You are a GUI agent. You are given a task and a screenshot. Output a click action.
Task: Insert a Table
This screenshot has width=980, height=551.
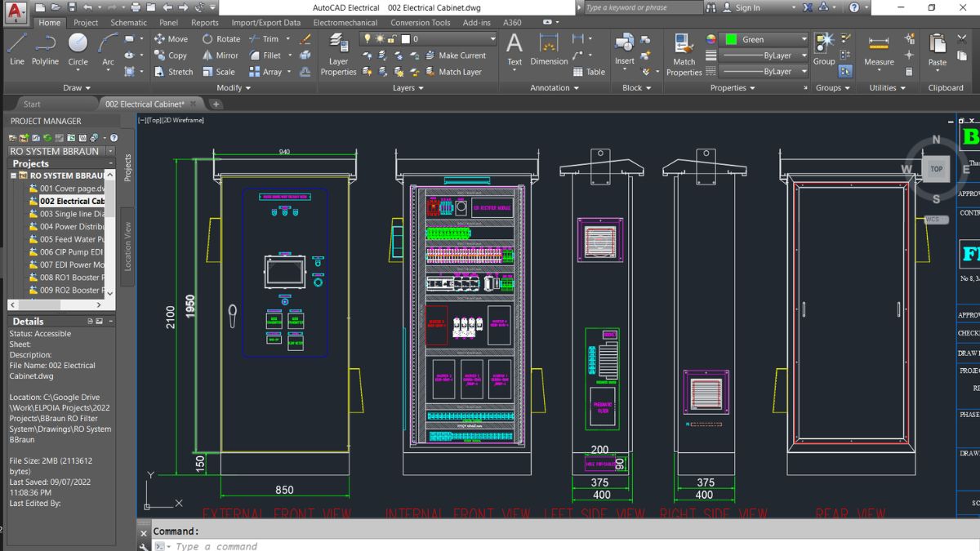click(x=588, y=72)
